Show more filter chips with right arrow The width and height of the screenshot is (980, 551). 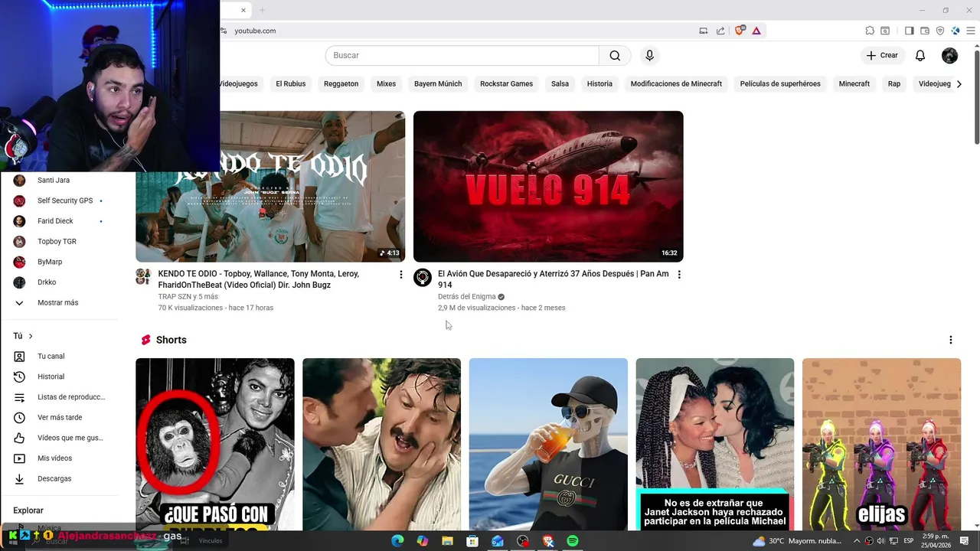click(959, 83)
